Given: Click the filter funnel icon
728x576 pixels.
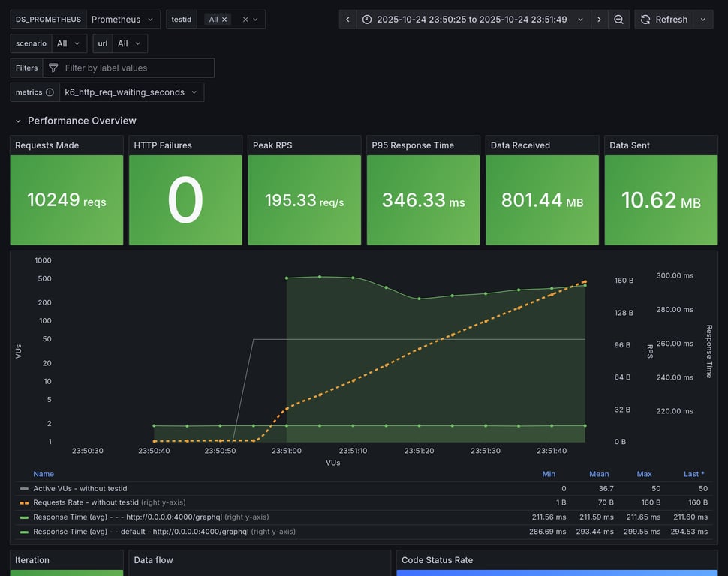Looking at the screenshot, I should pyautogui.click(x=53, y=68).
